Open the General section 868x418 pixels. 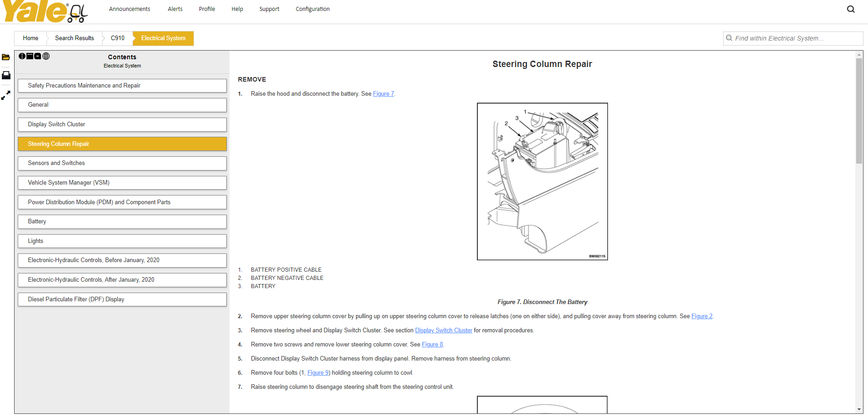pos(122,105)
